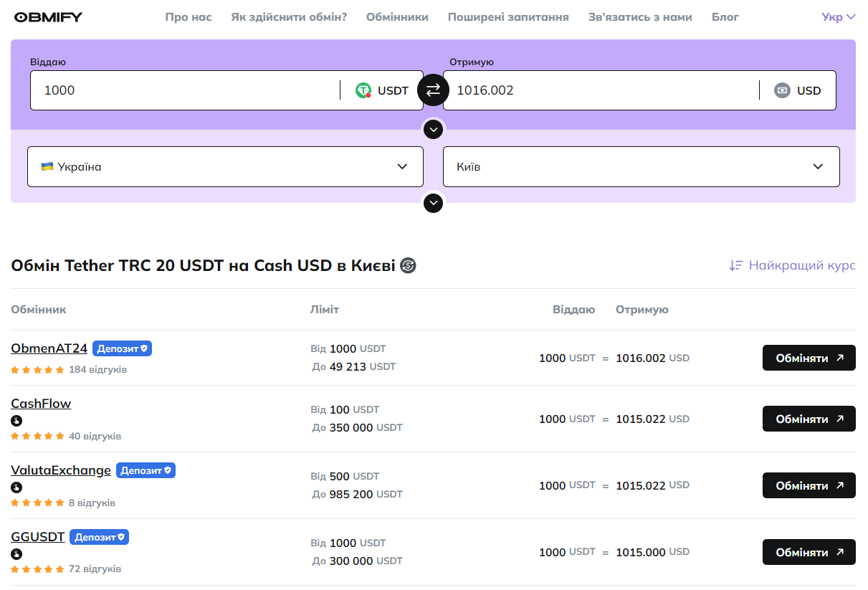Open the Україна country dropdown
Image resolution: width=868 pixels, height=590 pixels.
pos(225,166)
